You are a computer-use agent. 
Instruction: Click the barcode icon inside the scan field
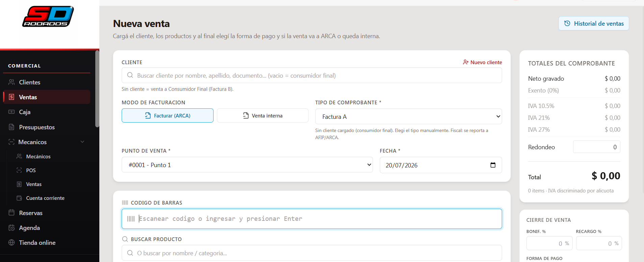[x=131, y=219]
